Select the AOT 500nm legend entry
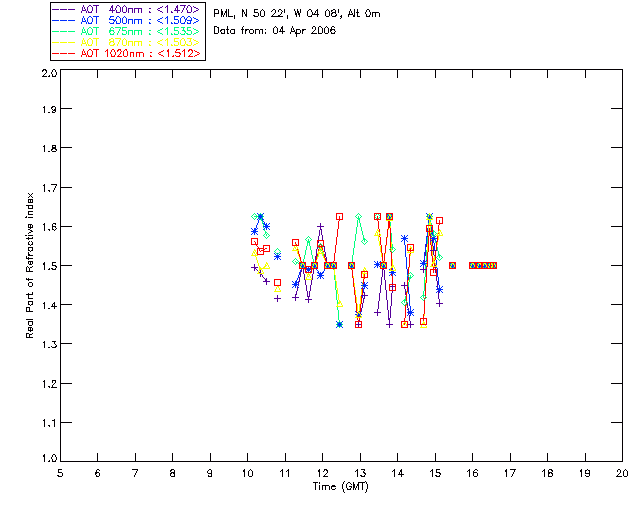The width and height of the screenshot is (640, 512). tap(127, 20)
